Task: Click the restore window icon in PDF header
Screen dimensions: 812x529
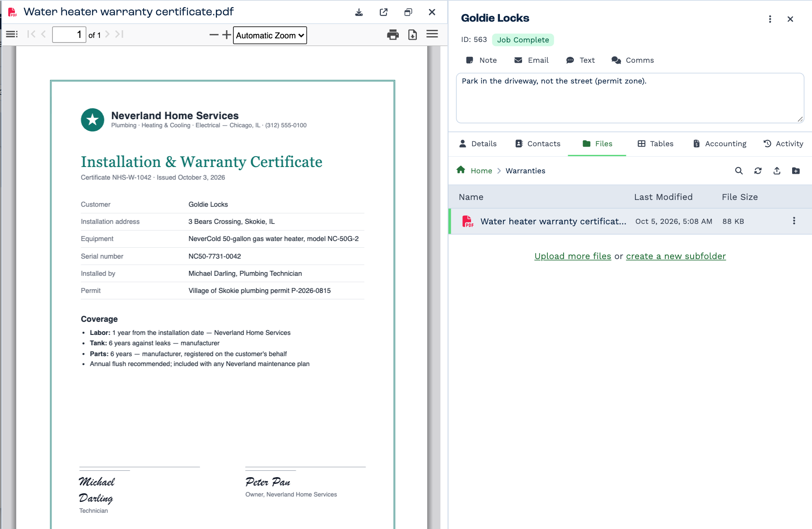Action: coord(408,12)
